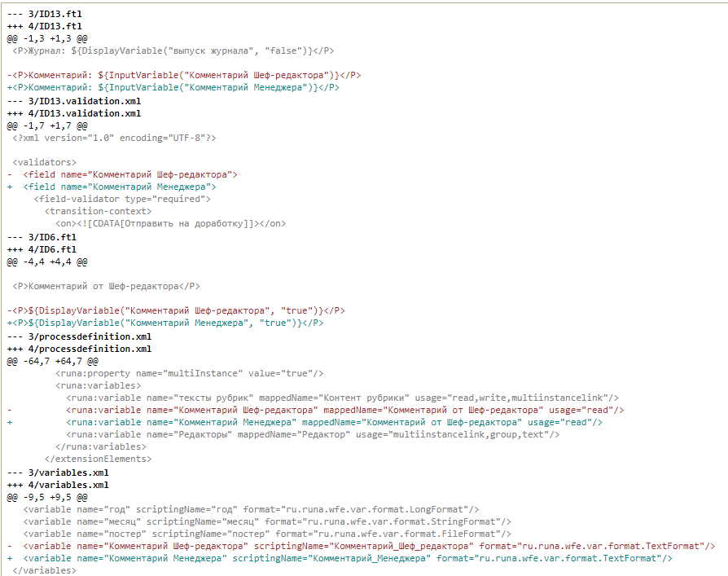The width and height of the screenshot is (728, 576).
Task: Click hunk marker '@@ -1,7 +1,7 @@'
Action: [x=47, y=126]
